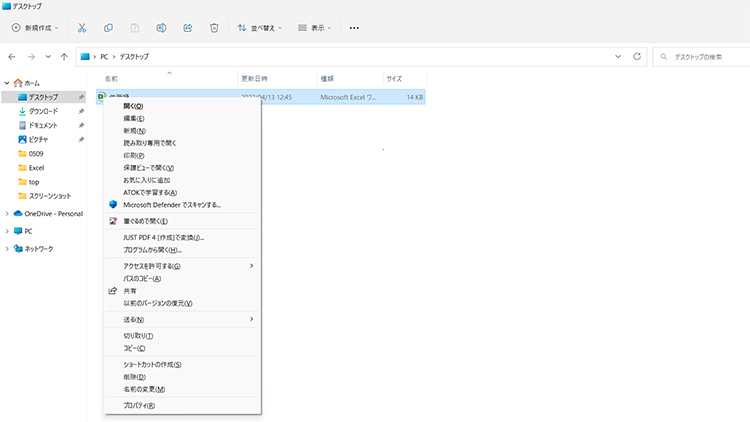The height and width of the screenshot is (422, 750).
Task: Click the share icon in toolbar
Action: tap(186, 28)
